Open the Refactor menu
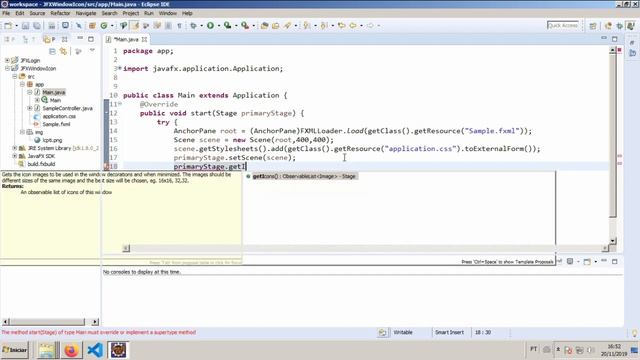The image size is (640, 360). coord(60,13)
